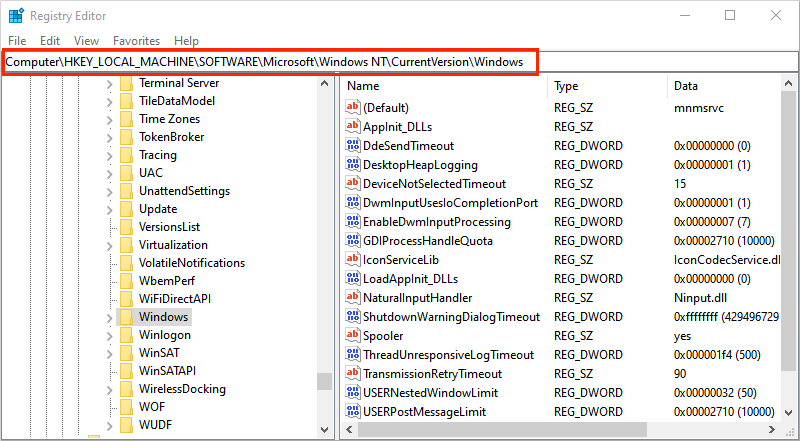Click the TokenBroker folder icon

click(126, 137)
